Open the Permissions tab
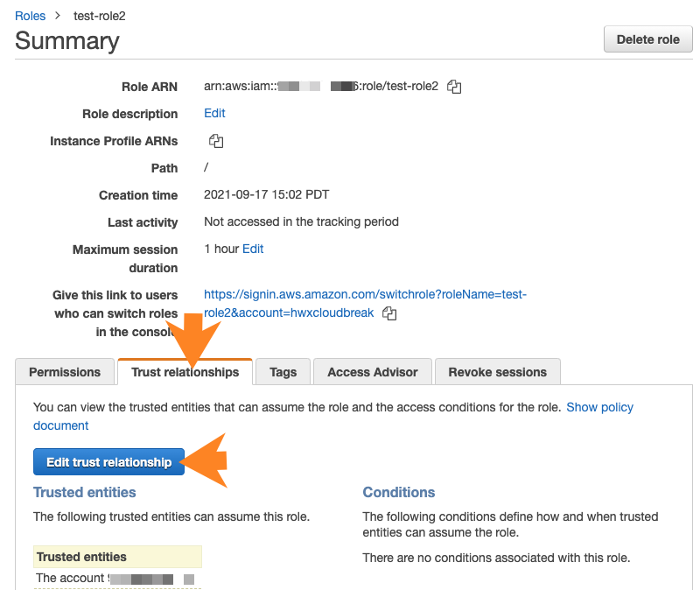Screen dimensions: 700x590 click(65, 372)
